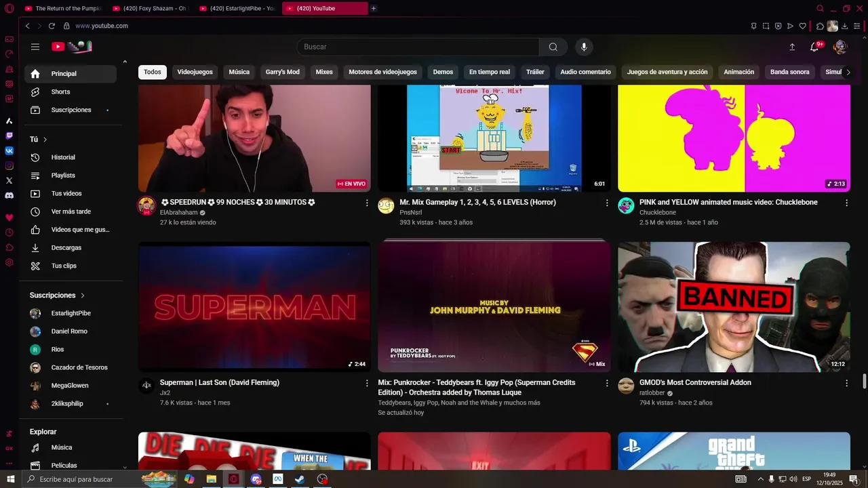
Task: Go to Principal home page
Action: (x=71, y=74)
